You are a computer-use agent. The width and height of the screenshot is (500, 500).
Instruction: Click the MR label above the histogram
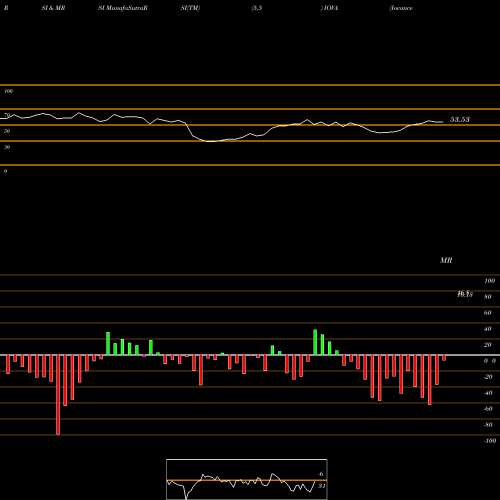tap(446, 260)
